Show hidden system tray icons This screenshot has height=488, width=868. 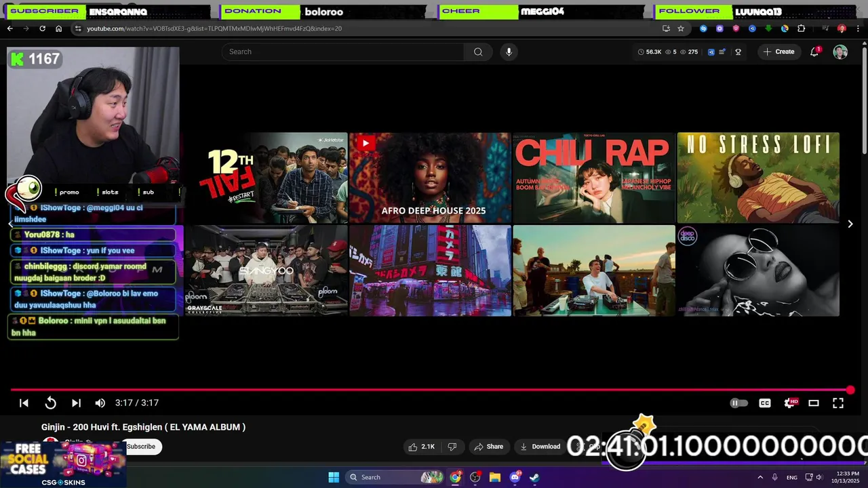coord(760,477)
